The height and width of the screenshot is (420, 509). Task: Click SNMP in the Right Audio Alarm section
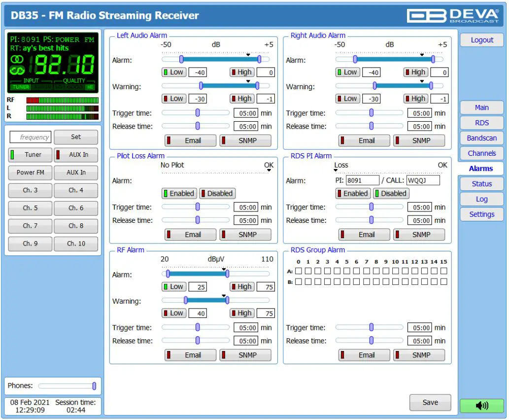[x=419, y=140]
